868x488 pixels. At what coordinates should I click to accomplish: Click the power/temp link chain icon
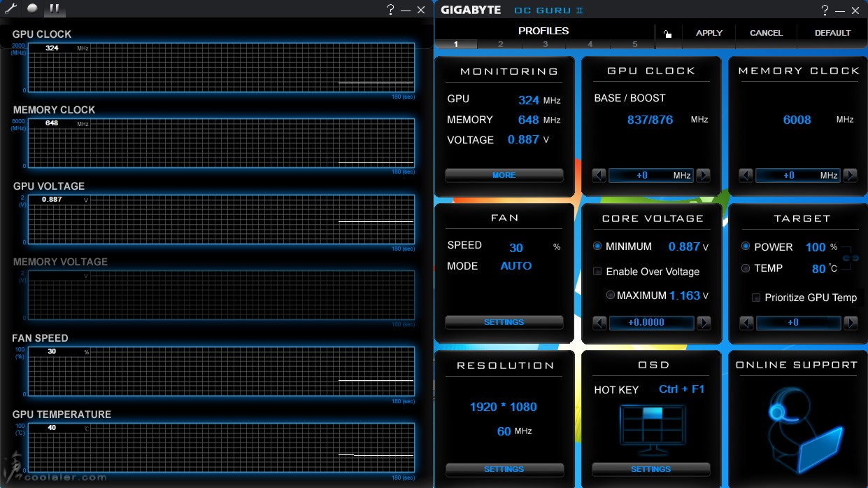tap(850, 258)
